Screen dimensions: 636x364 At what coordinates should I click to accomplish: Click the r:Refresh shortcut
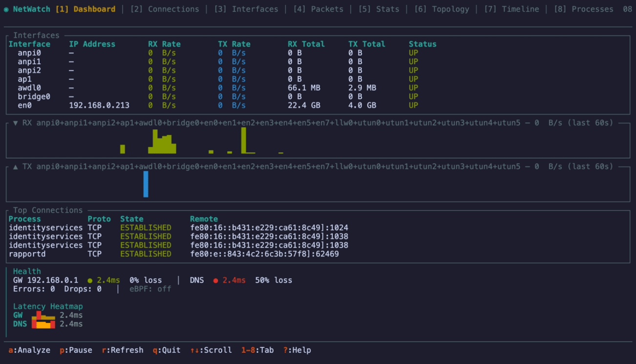coord(123,350)
